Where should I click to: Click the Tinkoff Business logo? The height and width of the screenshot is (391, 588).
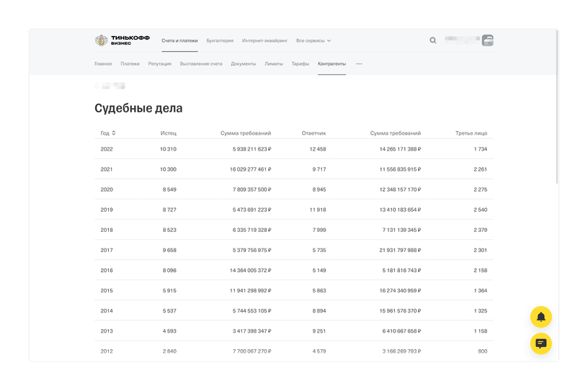coord(122,40)
